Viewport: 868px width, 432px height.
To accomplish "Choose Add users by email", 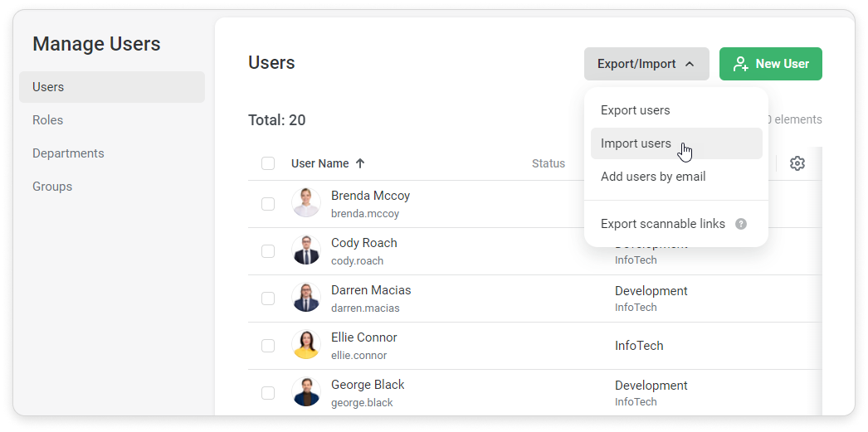I will click(x=653, y=177).
